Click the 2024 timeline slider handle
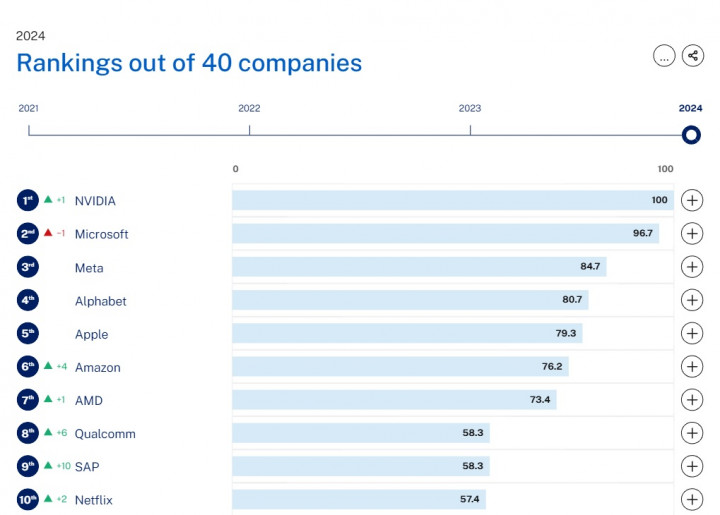The width and height of the screenshot is (720, 515). [x=690, y=135]
